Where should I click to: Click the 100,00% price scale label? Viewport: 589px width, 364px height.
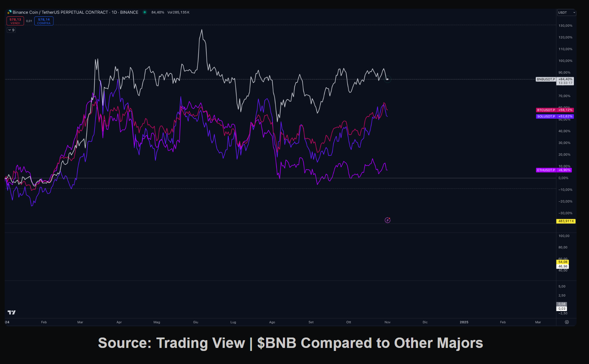pyautogui.click(x=566, y=61)
